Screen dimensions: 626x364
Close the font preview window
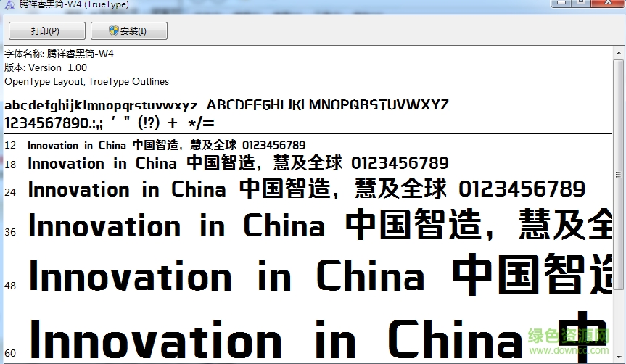click(608, 3)
